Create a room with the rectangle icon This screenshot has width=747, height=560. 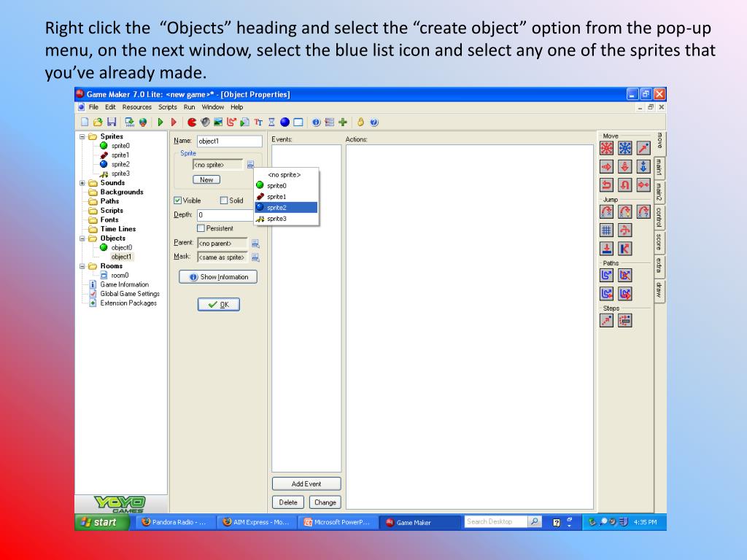pyautogui.click(x=298, y=122)
